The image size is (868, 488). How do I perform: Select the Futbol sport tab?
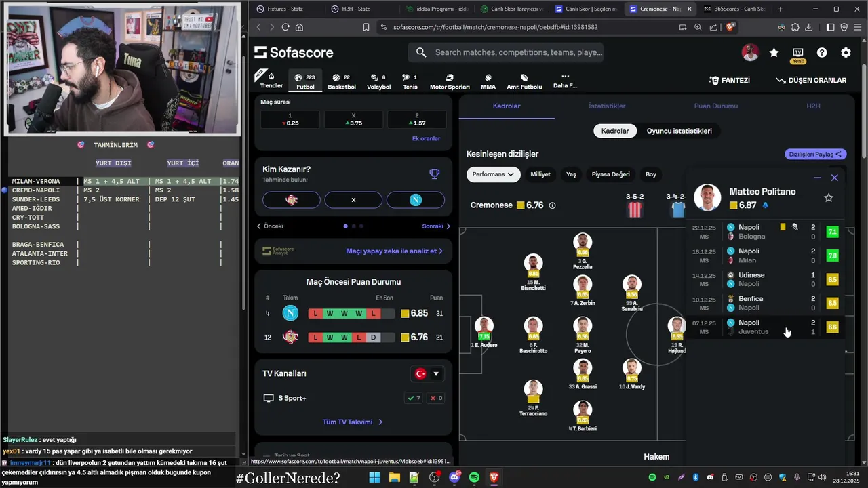pyautogui.click(x=305, y=81)
